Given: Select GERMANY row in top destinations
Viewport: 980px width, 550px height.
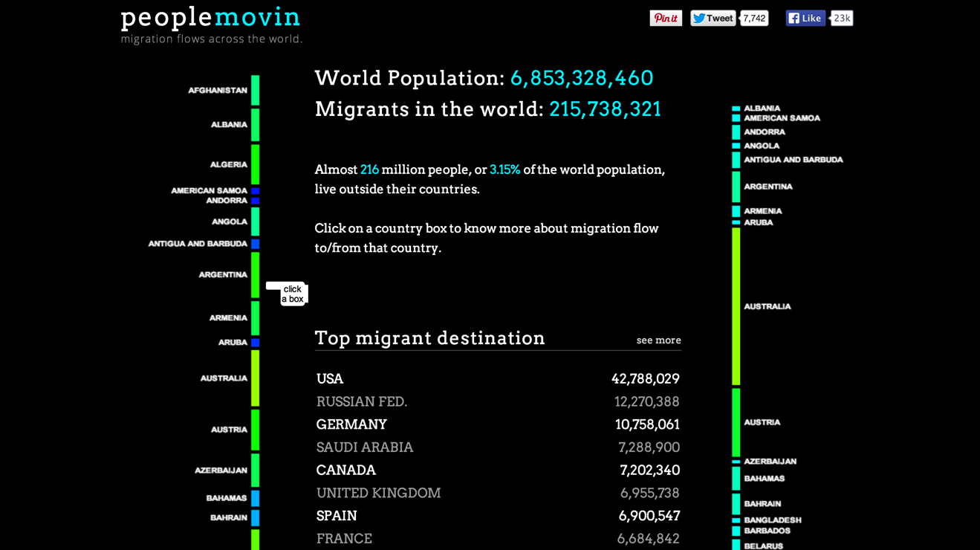Looking at the screenshot, I should coord(498,424).
